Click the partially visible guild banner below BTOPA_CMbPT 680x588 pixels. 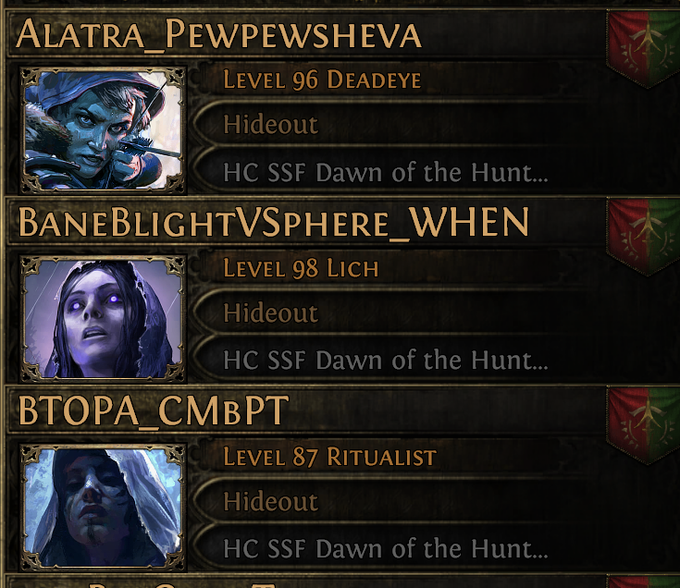pos(643,582)
